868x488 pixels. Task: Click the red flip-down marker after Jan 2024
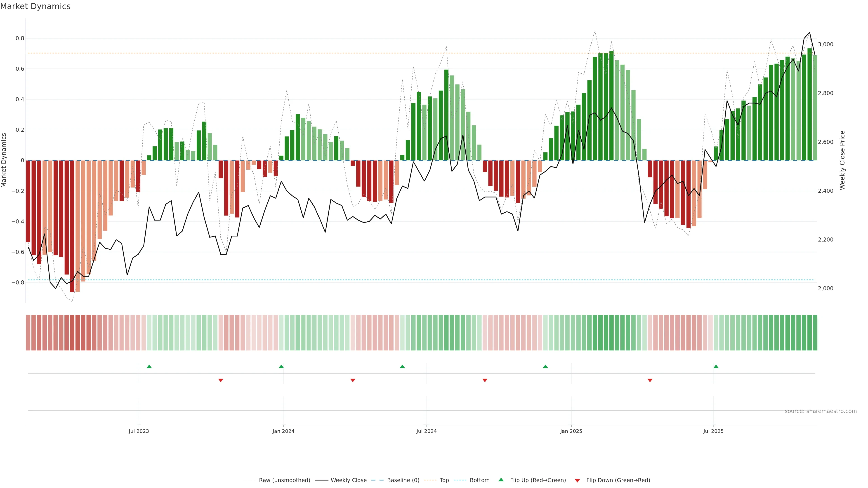coord(353,380)
